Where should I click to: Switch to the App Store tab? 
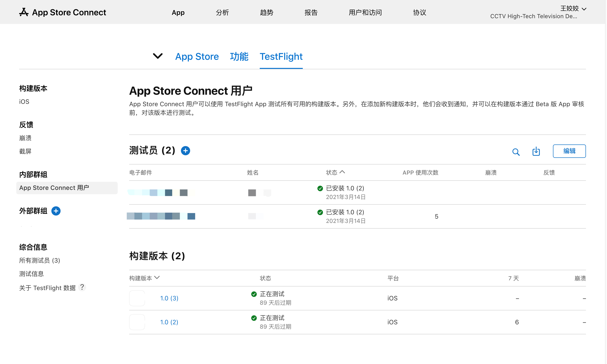197,57
